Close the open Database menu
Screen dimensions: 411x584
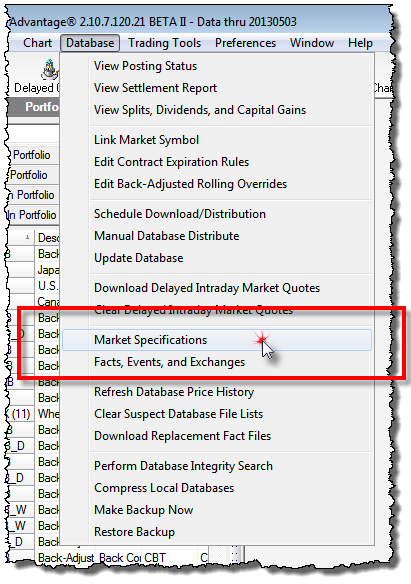pyautogui.click(x=90, y=43)
